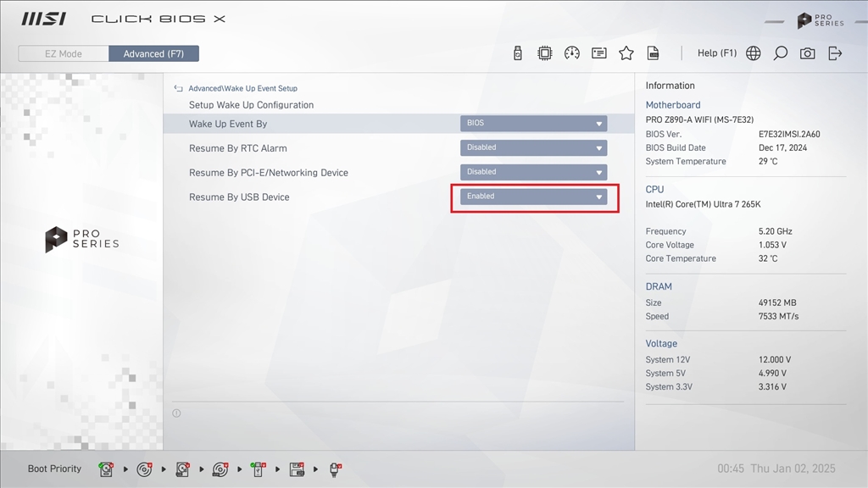The image size is (868, 488).
Task: Click Resume By PCI-E/Networking Device label
Action: pyautogui.click(x=269, y=173)
